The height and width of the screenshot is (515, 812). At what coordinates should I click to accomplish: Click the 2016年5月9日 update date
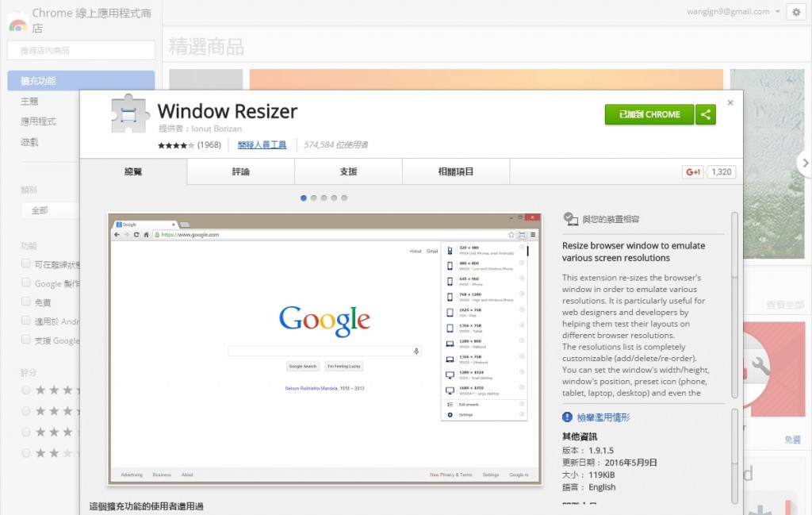[x=630, y=463]
